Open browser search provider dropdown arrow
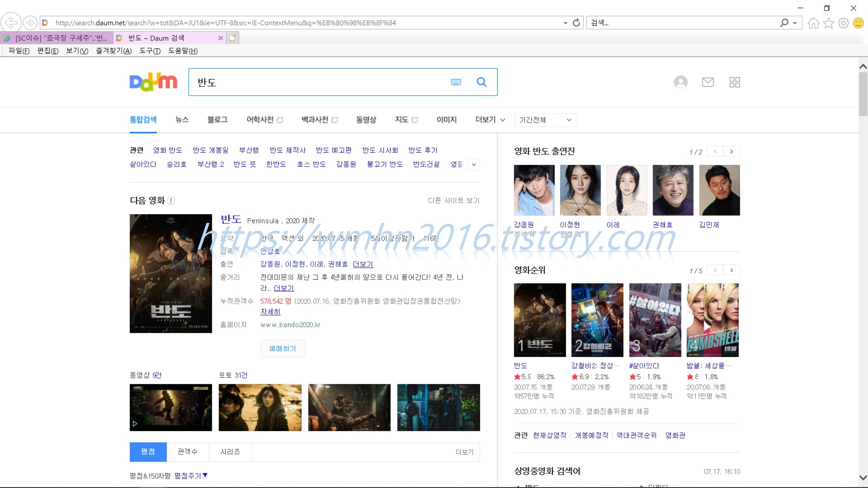This screenshot has height=488, width=868. coord(795,23)
